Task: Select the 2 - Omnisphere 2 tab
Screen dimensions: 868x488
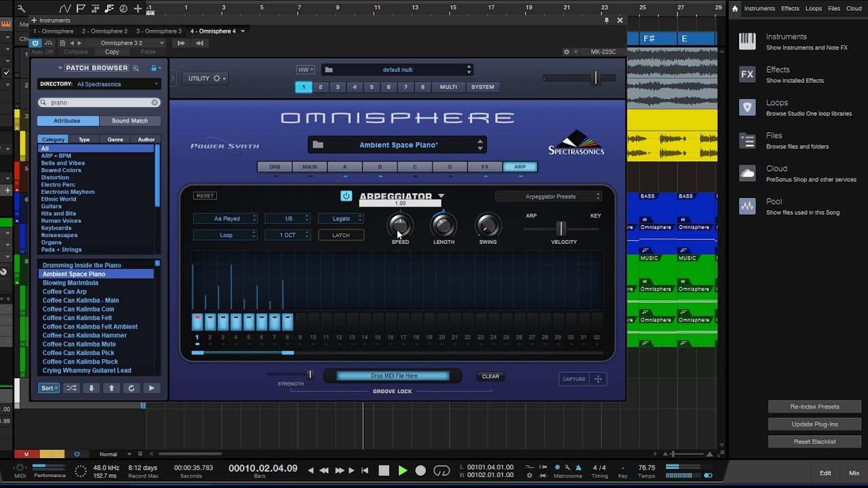Action: (104, 31)
